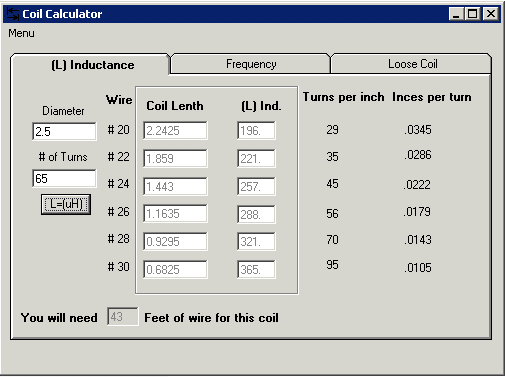
Task: Click the L=(uH) calculate button
Action: click(66, 204)
